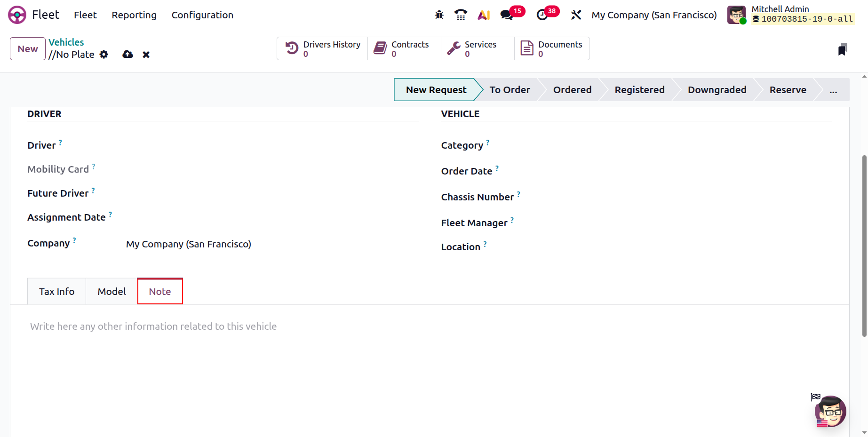Go back to Vehicles breadcrumb link
The image size is (868, 437).
(x=66, y=42)
